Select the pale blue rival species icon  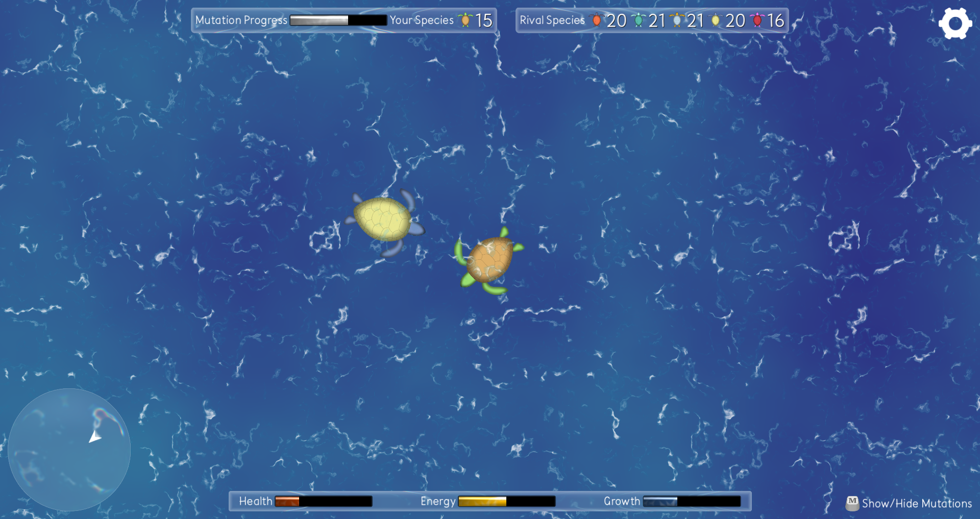point(677,20)
